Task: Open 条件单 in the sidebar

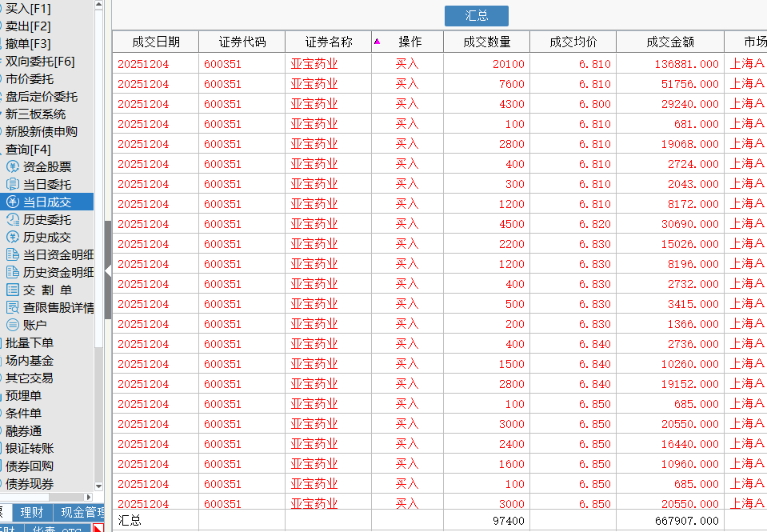Action: [x=23, y=414]
